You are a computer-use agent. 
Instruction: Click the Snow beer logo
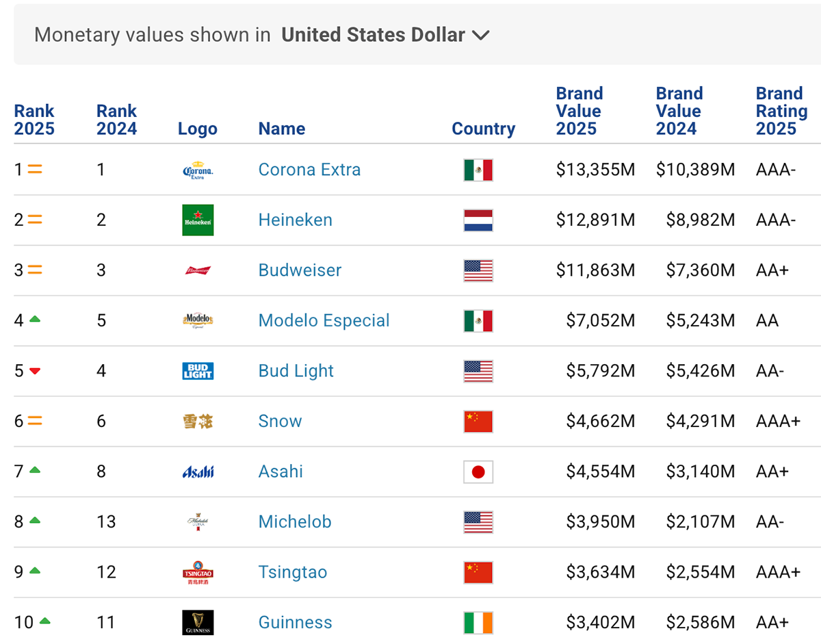198,422
